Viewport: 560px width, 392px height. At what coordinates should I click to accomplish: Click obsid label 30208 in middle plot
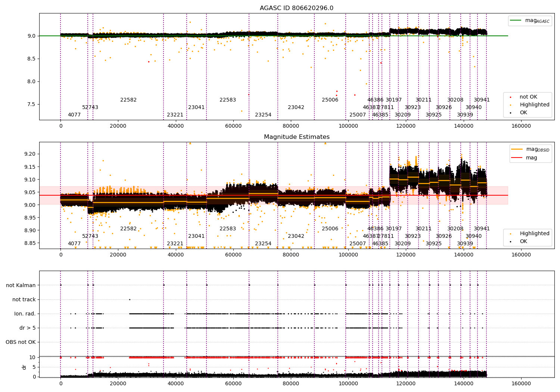click(455, 229)
